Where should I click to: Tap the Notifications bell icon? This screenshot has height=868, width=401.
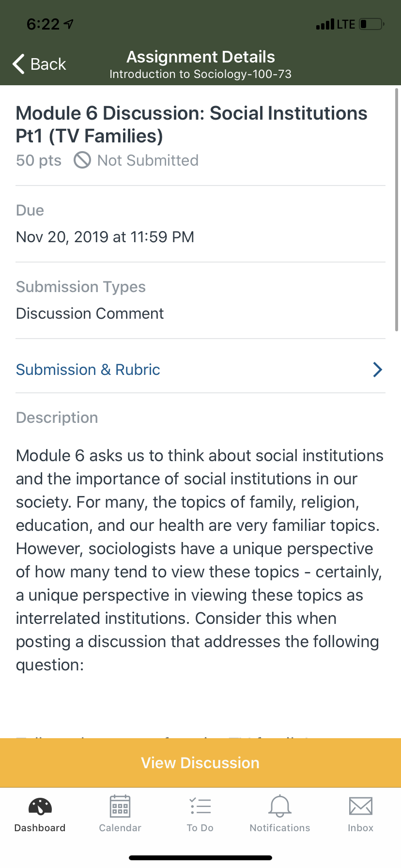pos(280,806)
